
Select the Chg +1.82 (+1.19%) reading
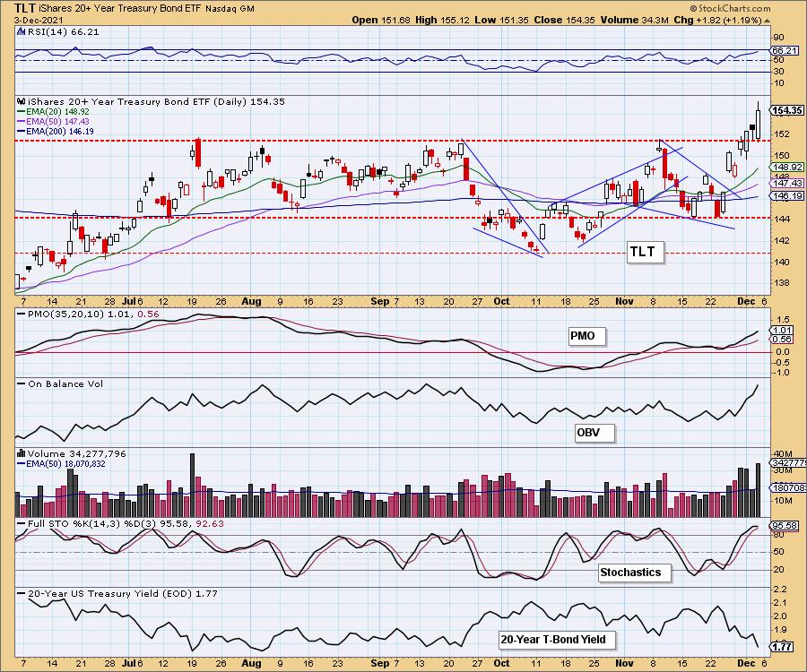pyautogui.click(x=717, y=20)
